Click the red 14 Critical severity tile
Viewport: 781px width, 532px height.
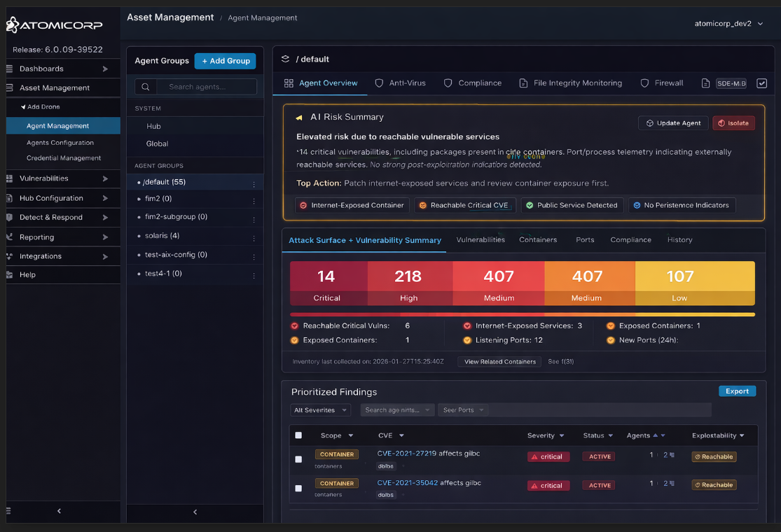coord(329,283)
